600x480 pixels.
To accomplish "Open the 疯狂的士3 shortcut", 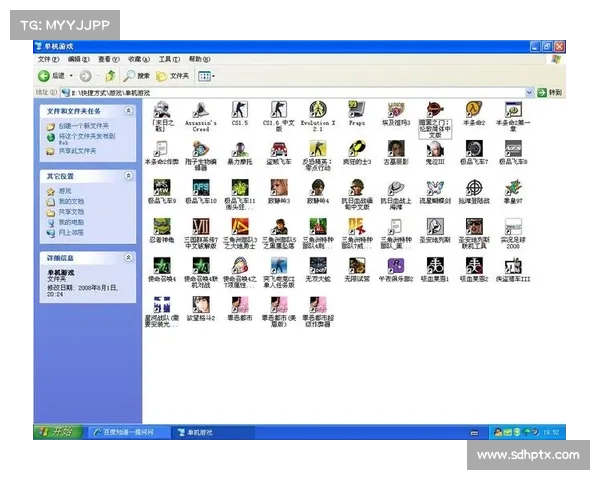I will click(x=357, y=153).
